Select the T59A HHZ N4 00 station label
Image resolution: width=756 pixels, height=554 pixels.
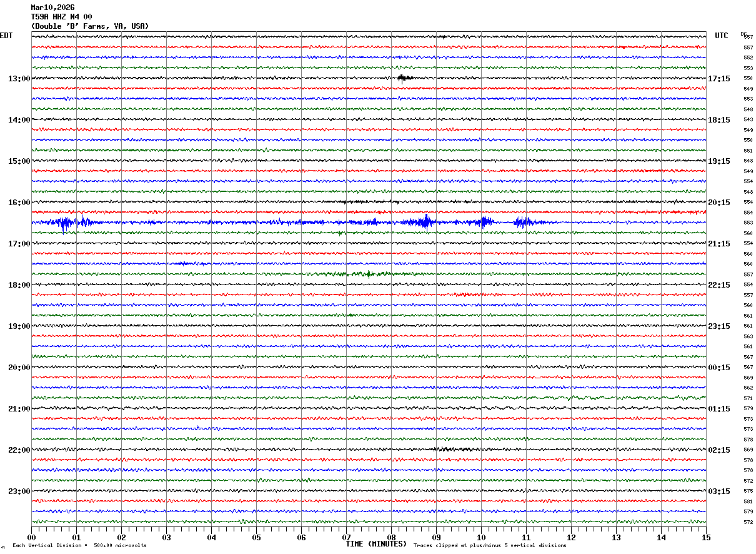point(61,17)
